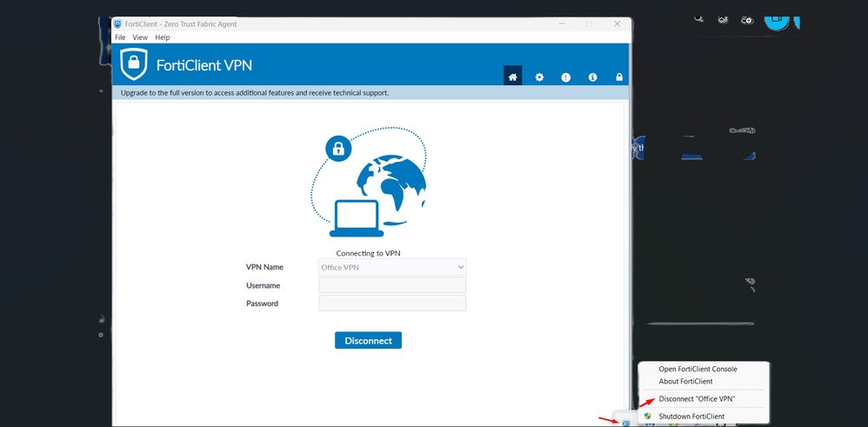Select Disconnect "Office VPN" from tray menu
This screenshot has width=868, height=427.
coord(697,399)
